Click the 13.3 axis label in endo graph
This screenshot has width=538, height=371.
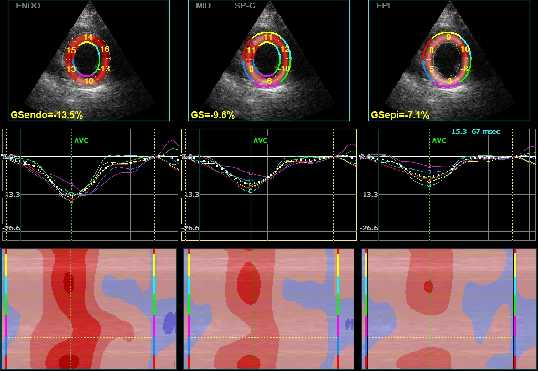click(13, 195)
